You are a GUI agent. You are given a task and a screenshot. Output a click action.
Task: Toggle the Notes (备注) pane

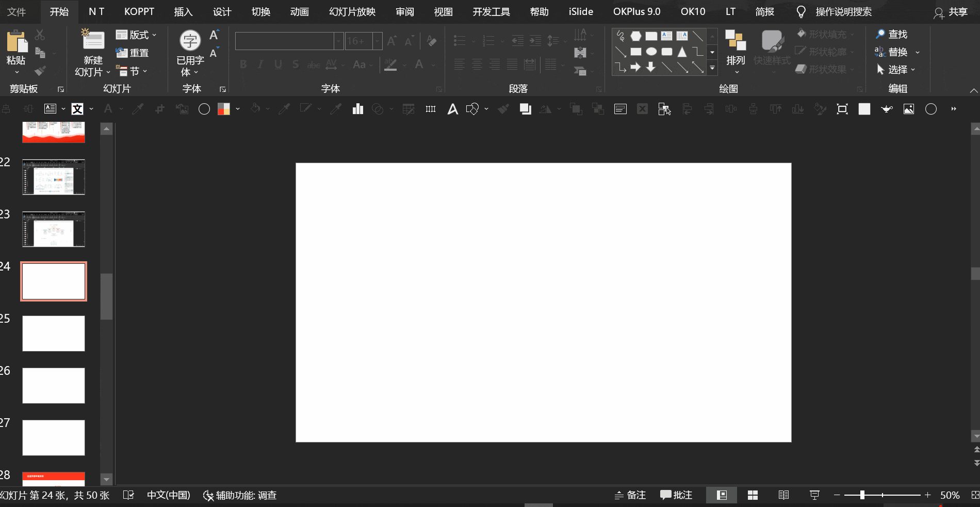point(630,495)
